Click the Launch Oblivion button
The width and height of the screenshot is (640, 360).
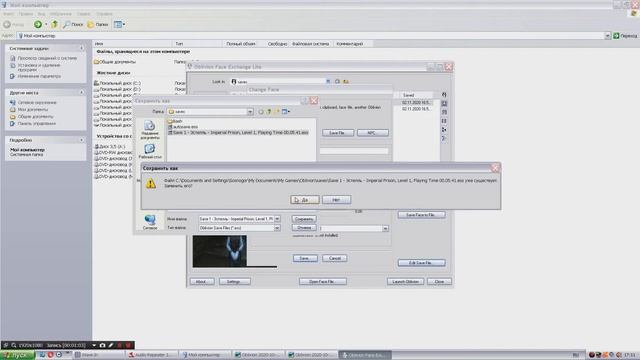pos(405,282)
